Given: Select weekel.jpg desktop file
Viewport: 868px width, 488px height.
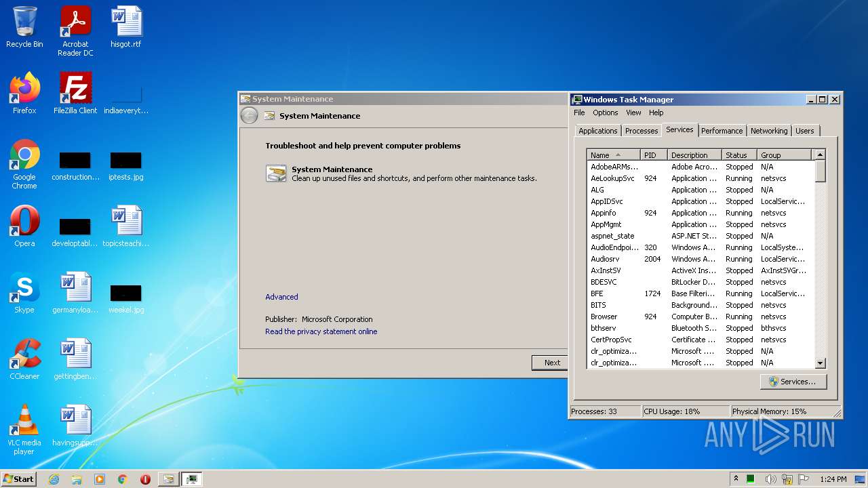Looking at the screenshot, I should pos(126,298).
